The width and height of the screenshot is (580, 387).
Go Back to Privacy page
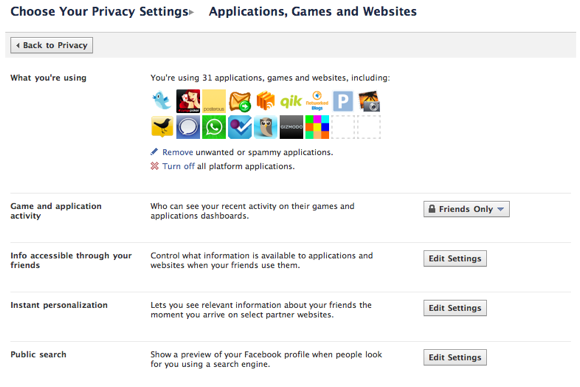(x=51, y=45)
